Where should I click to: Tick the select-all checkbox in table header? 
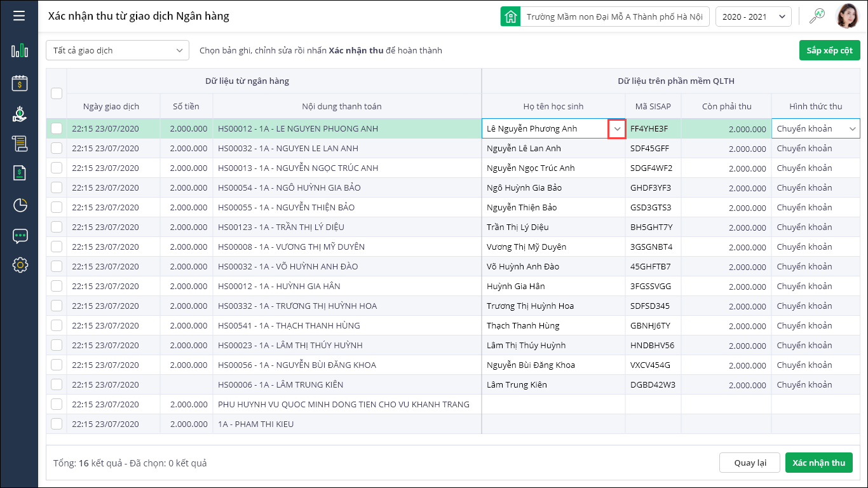click(57, 93)
